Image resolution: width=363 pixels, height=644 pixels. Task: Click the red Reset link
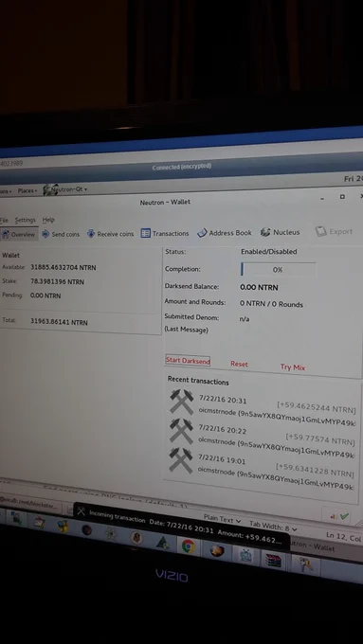[239, 364]
